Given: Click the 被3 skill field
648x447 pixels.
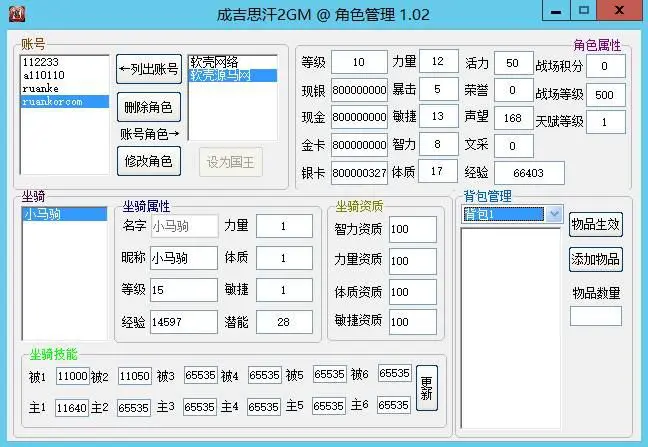Looking at the screenshot, I should [201, 375].
